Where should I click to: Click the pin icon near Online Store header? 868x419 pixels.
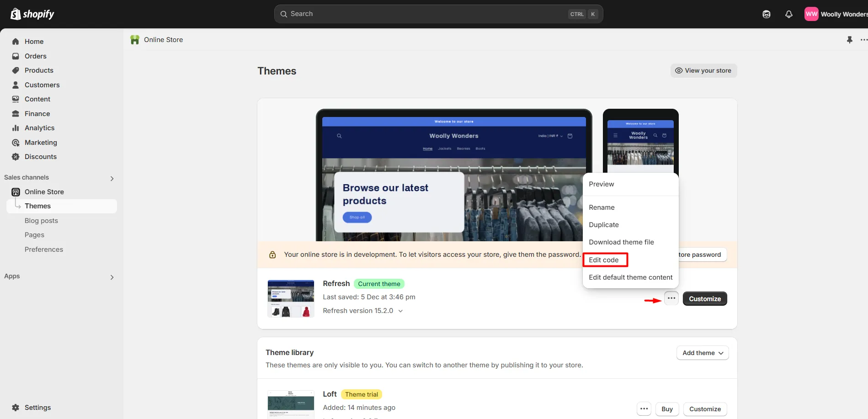(x=849, y=40)
